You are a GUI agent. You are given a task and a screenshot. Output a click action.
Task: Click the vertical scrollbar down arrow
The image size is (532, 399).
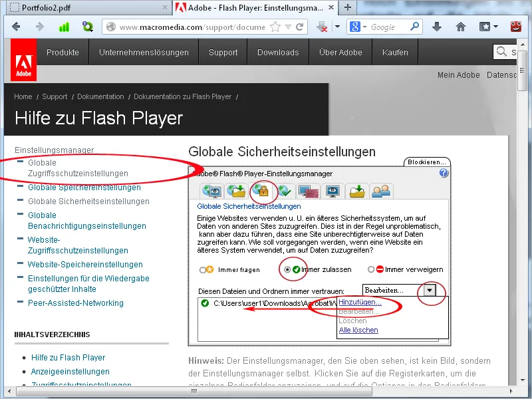[x=522, y=380]
